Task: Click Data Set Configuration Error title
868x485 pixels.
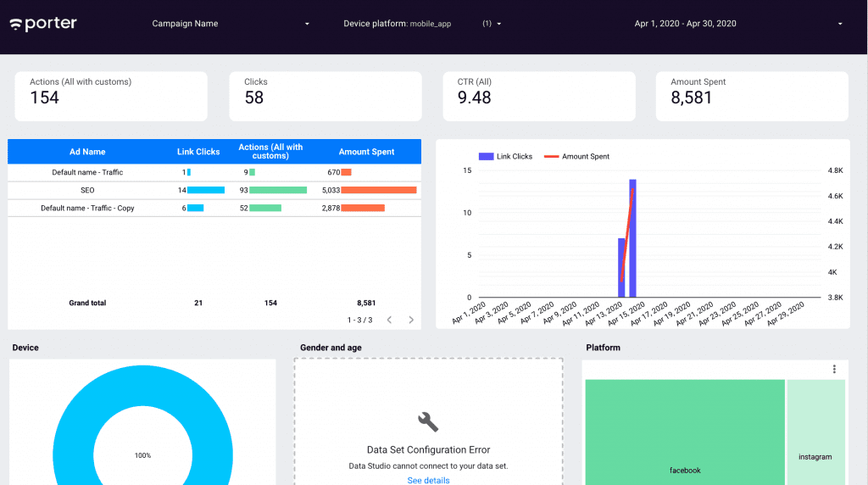Action: pos(428,450)
